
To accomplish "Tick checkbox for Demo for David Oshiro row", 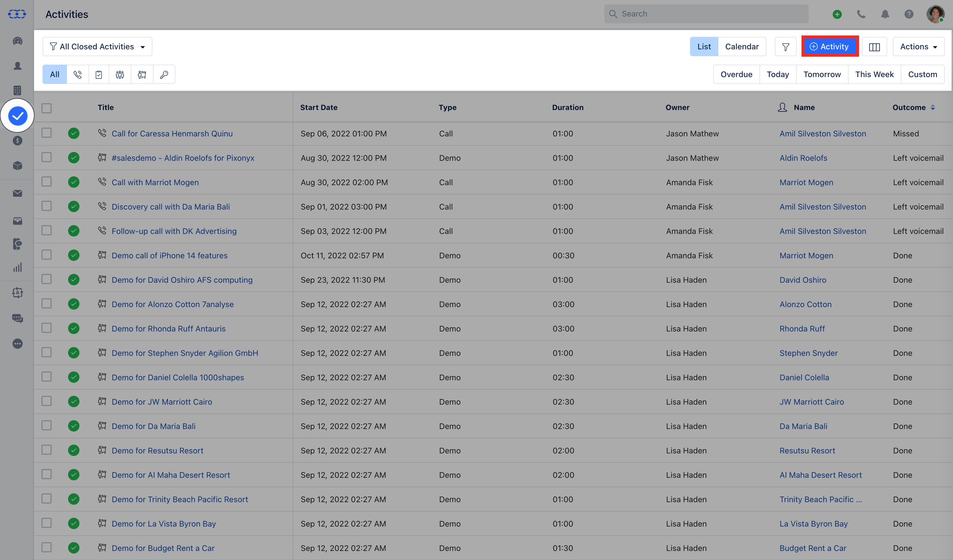I will coord(47,279).
